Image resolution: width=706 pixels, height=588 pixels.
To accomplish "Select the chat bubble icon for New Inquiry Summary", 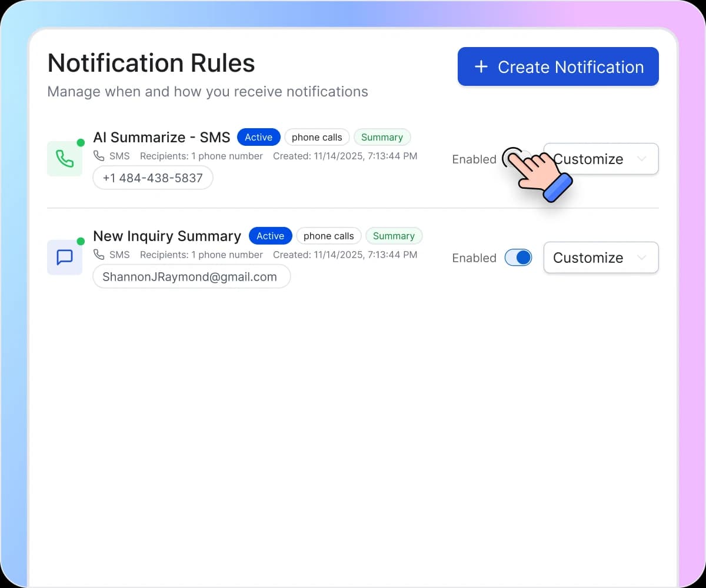I will coord(65,257).
